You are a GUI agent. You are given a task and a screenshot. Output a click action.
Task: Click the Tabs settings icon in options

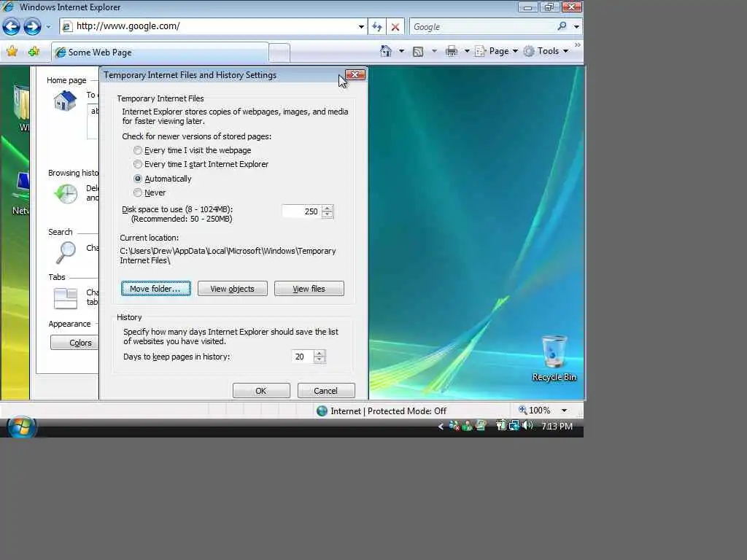[x=66, y=298]
